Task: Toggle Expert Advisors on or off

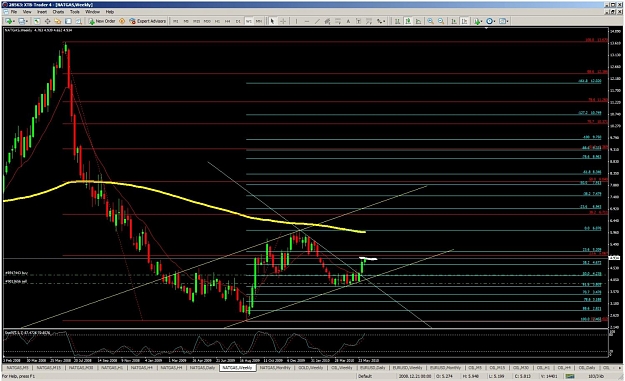Action: coord(147,21)
